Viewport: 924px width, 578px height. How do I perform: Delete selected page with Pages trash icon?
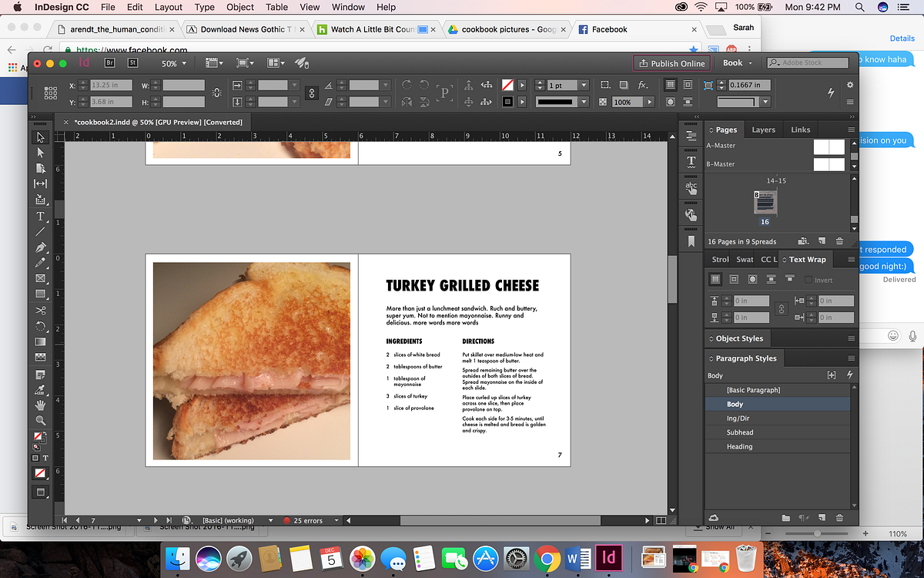pyautogui.click(x=839, y=241)
